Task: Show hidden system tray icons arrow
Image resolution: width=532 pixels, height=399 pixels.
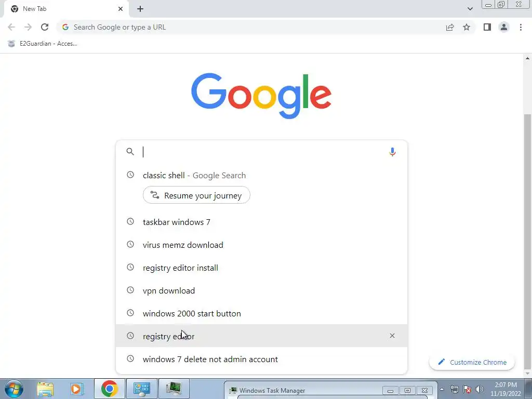Action: point(442,389)
